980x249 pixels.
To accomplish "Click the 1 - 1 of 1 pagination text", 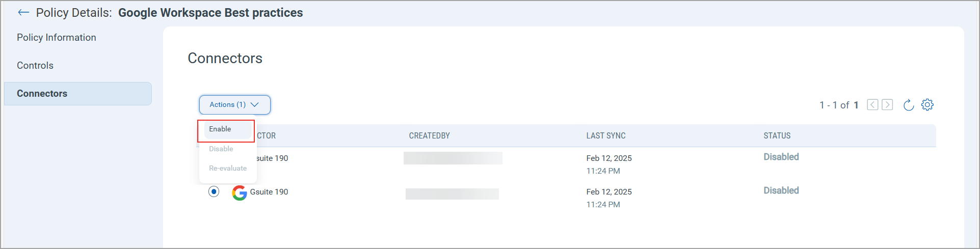I will [x=839, y=105].
